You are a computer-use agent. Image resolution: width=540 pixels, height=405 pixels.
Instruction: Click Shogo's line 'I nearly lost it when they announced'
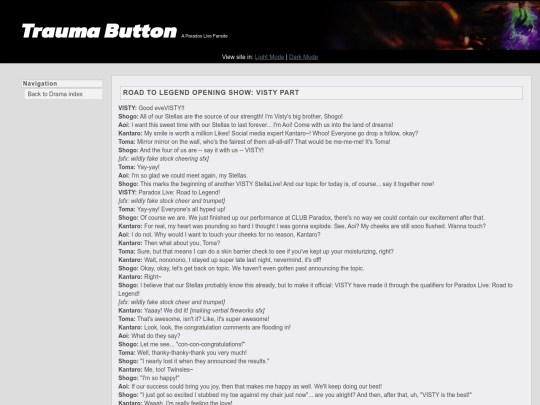tap(194, 361)
